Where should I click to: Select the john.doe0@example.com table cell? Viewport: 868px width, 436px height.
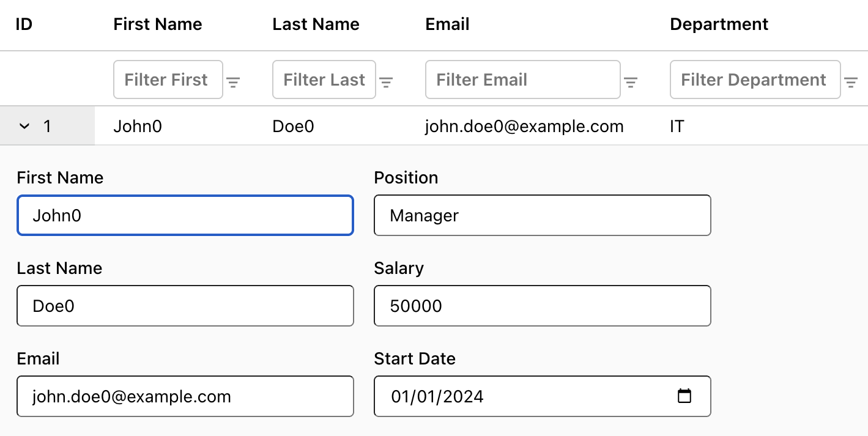point(524,127)
